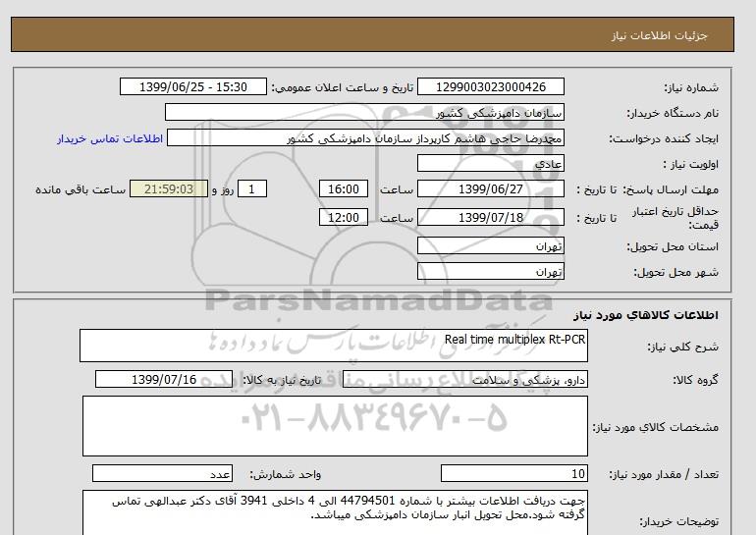The image size is (756, 535).
Task: Click the واحد شمارش label
Action: point(286,474)
